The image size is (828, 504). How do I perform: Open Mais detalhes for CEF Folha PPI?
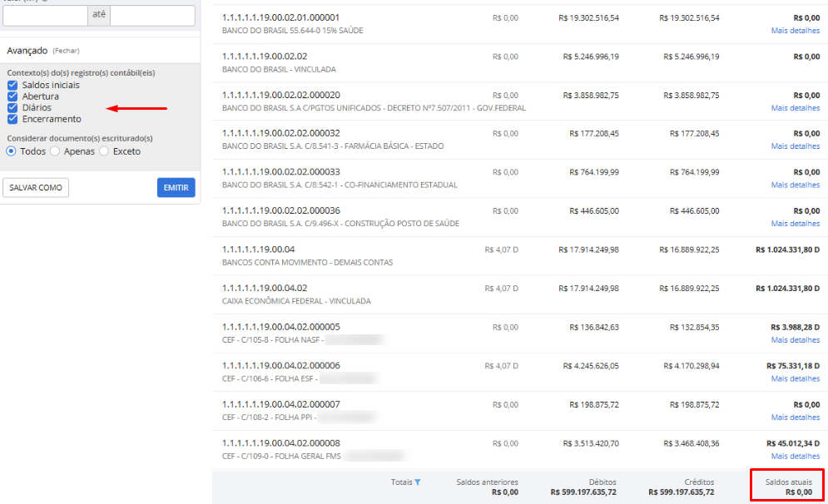796,418
